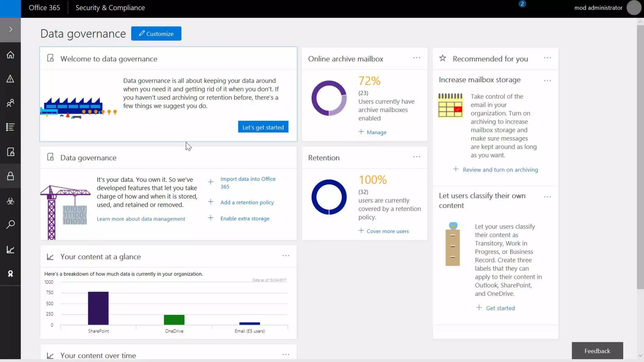Open Retention card ellipsis menu
Viewport: 644px width, 362px height.
pyautogui.click(x=417, y=157)
